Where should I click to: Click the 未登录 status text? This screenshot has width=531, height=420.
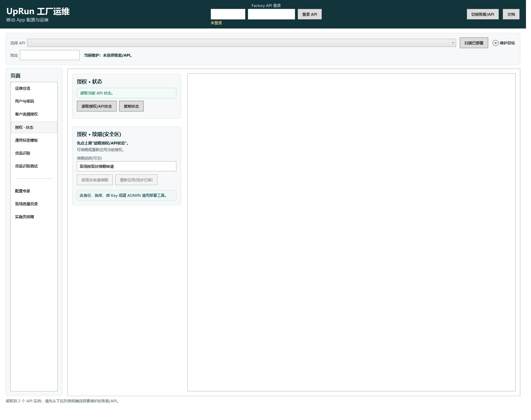coord(216,23)
